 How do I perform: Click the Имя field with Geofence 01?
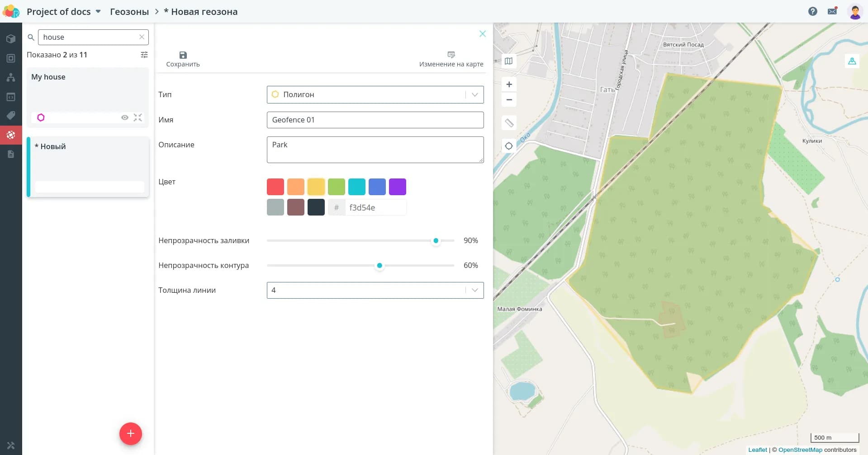tap(375, 120)
